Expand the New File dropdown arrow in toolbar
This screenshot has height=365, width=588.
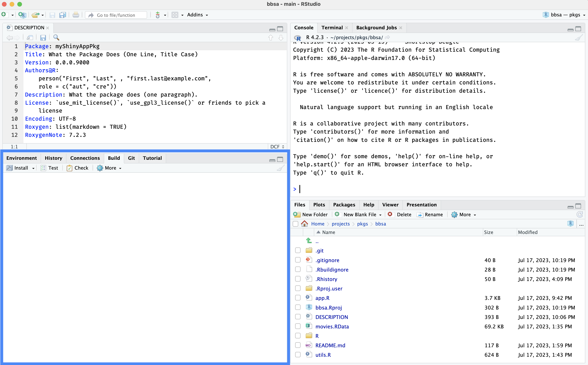pyautogui.click(x=12, y=15)
